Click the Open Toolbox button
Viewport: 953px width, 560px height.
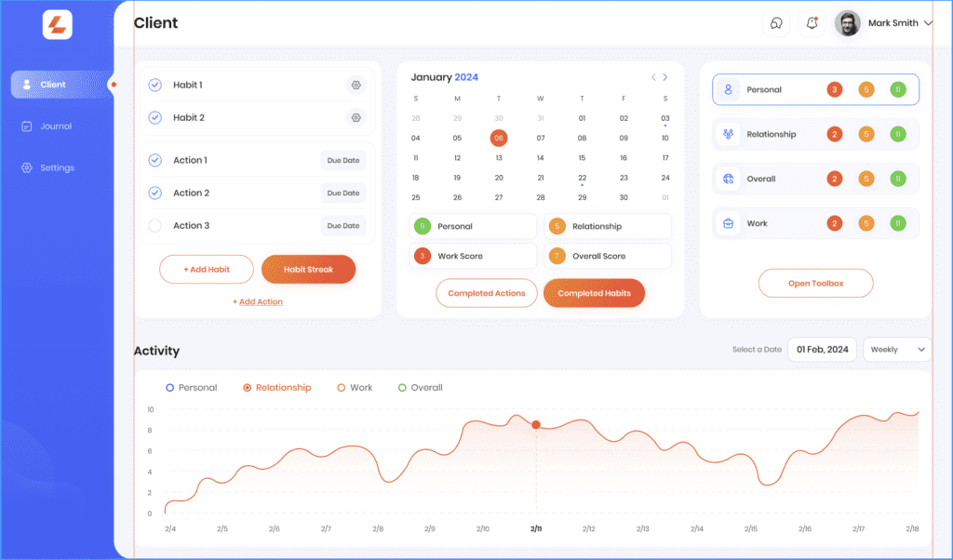pos(815,283)
